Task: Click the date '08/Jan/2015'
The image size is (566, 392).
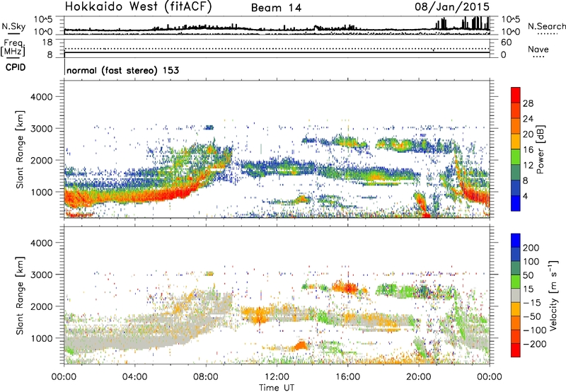Action: coord(452,7)
